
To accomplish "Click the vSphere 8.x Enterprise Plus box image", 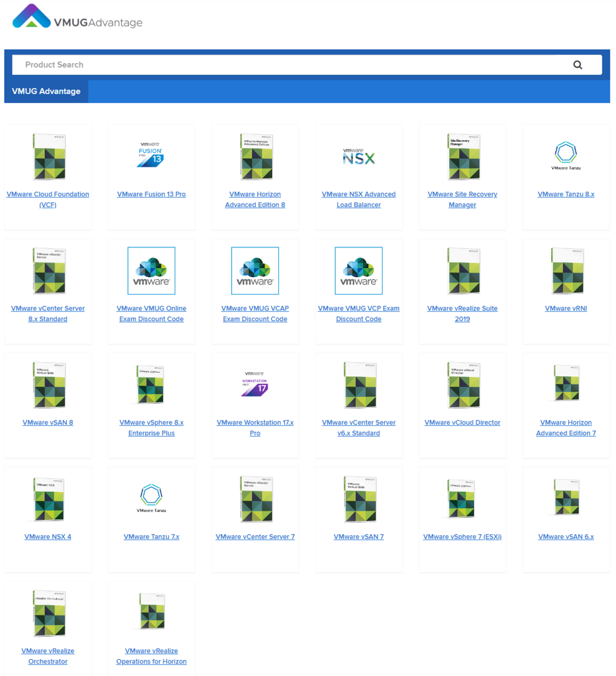I will point(150,384).
